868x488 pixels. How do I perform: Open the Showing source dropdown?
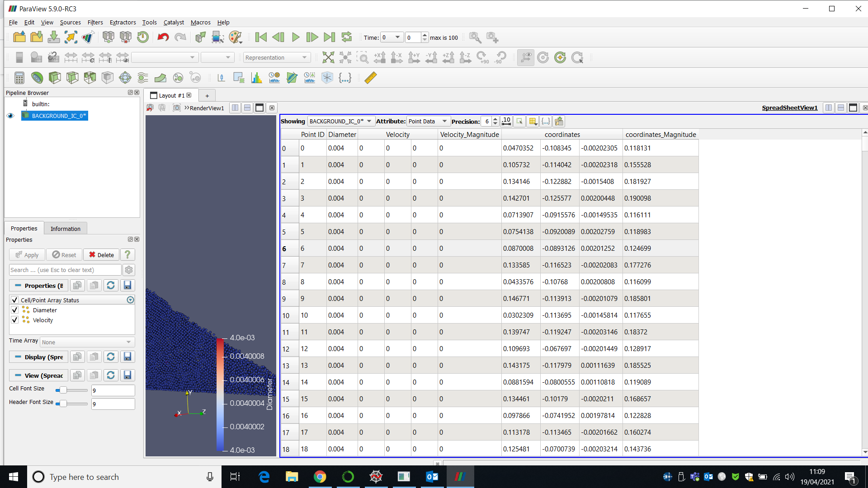tap(341, 121)
